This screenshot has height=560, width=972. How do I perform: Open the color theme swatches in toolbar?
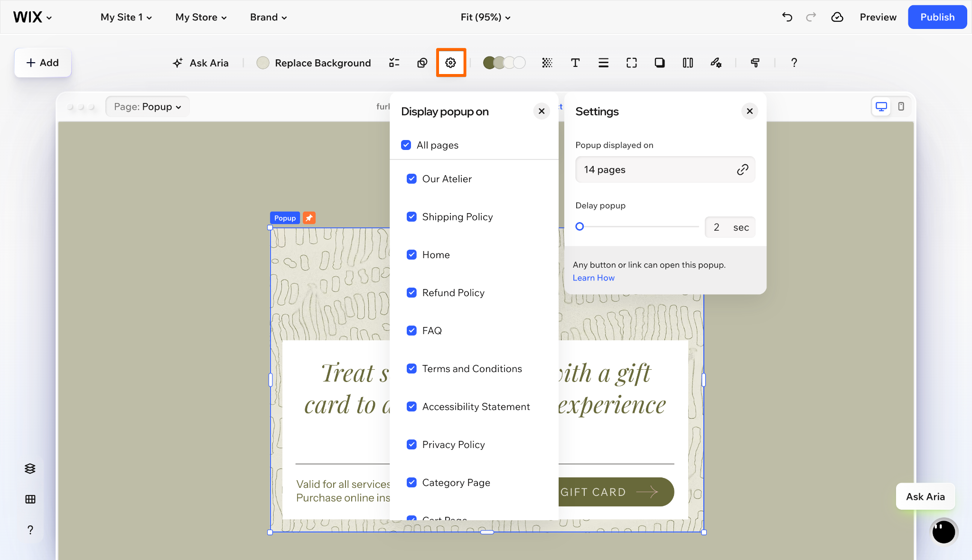click(504, 63)
